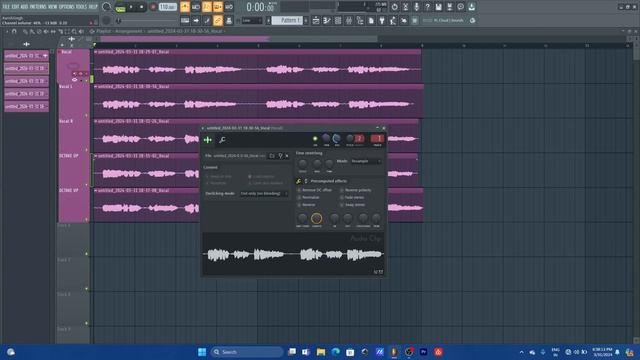Toggle the green channel enable LED

pyautogui.click(x=315, y=139)
